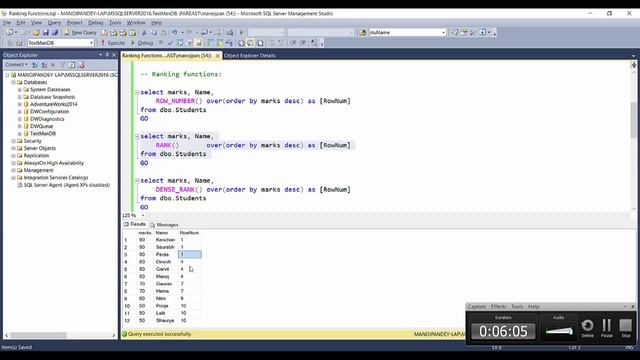Open the stuName find combo box

click(x=443, y=32)
